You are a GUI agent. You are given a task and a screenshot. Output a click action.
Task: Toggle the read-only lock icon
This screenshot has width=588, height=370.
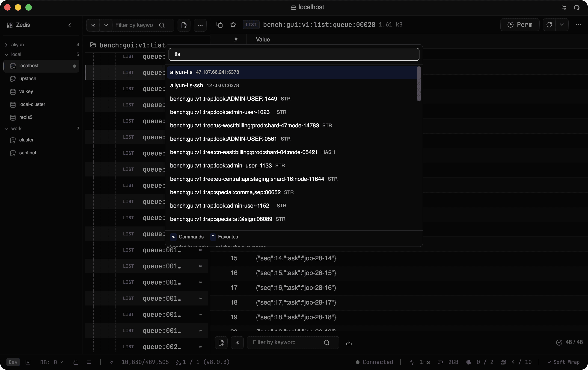point(76,362)
